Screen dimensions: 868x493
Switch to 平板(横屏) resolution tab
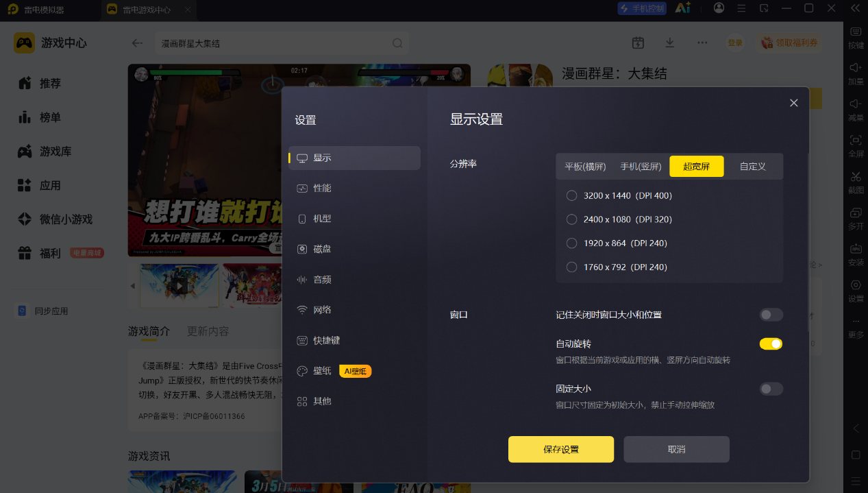585,167
